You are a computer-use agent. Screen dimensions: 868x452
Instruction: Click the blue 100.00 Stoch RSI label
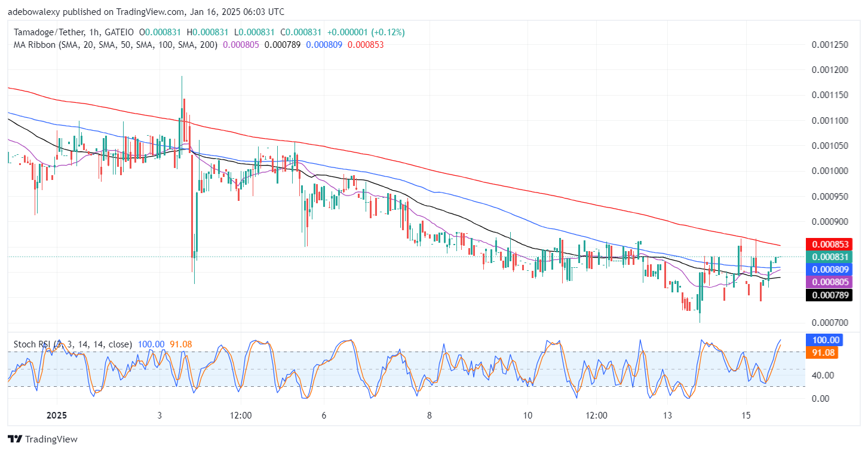coord(824,340)
